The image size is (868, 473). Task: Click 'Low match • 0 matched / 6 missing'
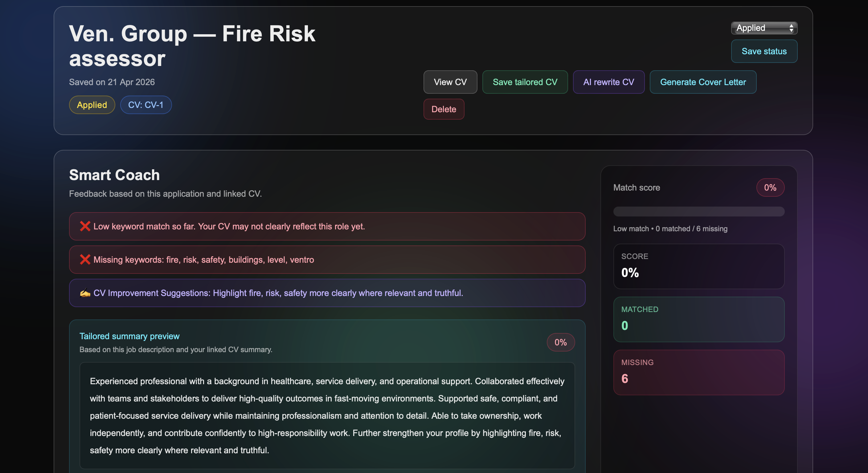[670, 228]
